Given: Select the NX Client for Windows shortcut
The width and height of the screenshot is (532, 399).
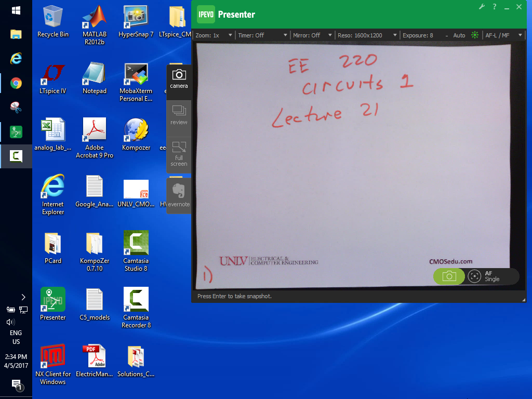Looking at the screenshot, I should 53,364.
